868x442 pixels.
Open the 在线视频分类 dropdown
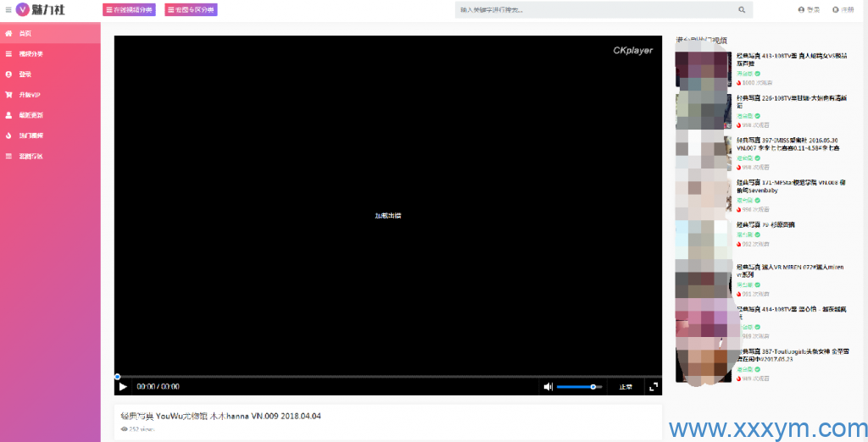129,10
